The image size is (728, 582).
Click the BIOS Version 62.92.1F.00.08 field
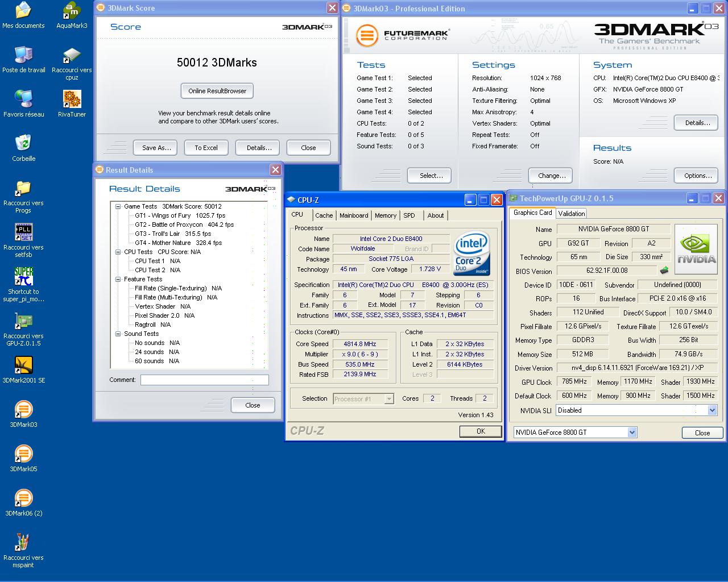tap(607, 271)
